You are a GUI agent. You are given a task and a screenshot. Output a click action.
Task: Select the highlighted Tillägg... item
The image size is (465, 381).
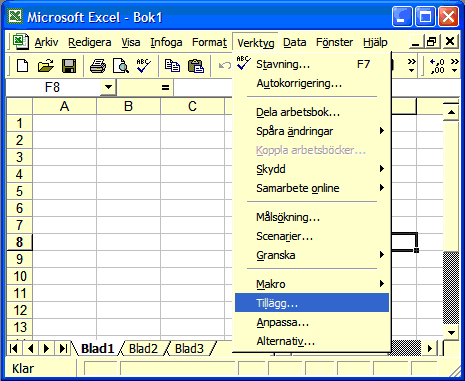coord(312,303)
